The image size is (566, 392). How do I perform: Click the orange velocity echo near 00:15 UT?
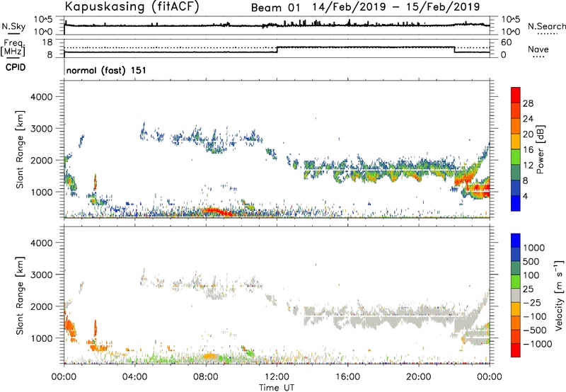point(69,327)
